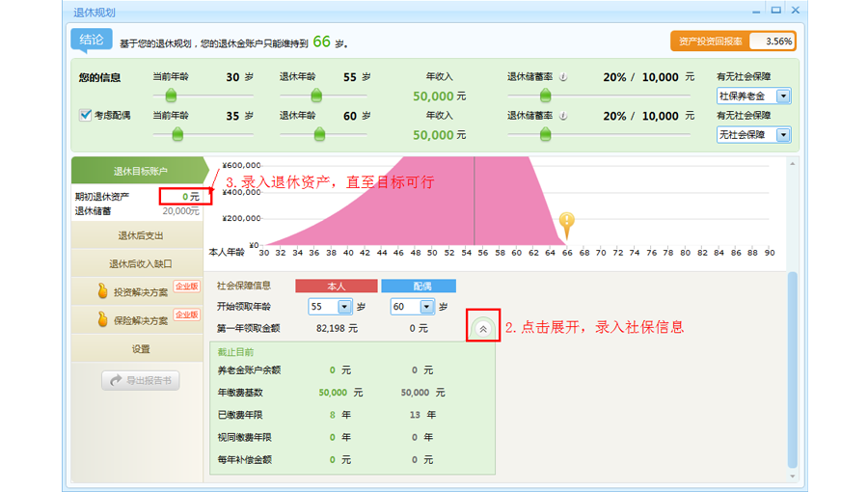Open the 配偶 start-claiming age 60 dropdown
The height and width of the screenshot is (492, 868).
(426, 307)
